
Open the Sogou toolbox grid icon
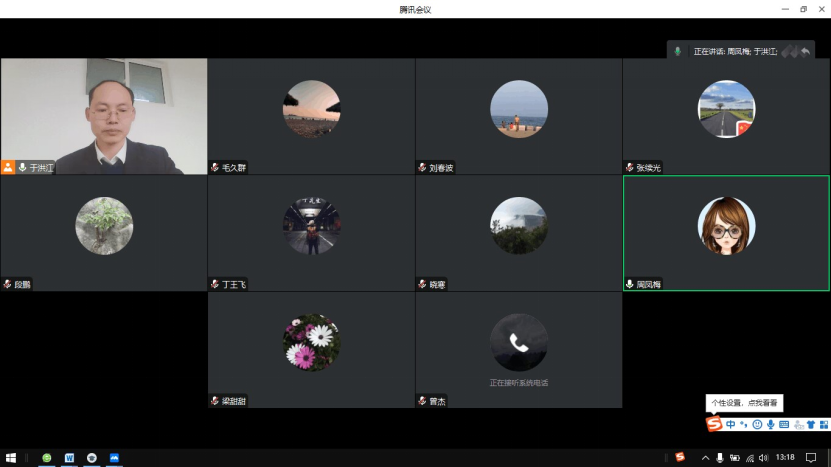tap(823, 425)
